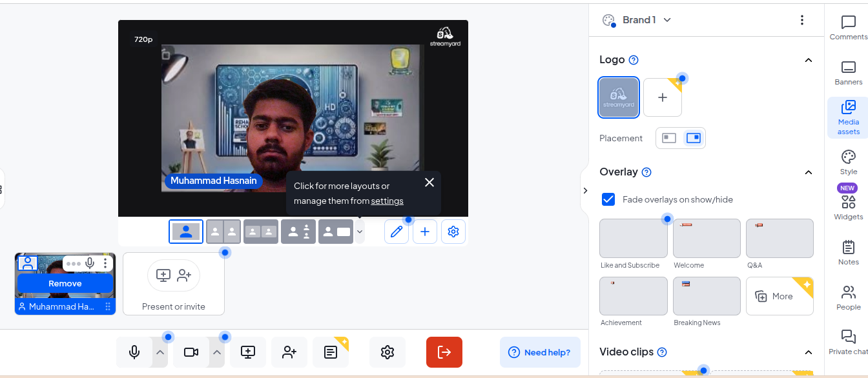The image size is (868, 378).
Task: Expand more layouts chevron next to layout thumbnails
Action: pos(360,232)
